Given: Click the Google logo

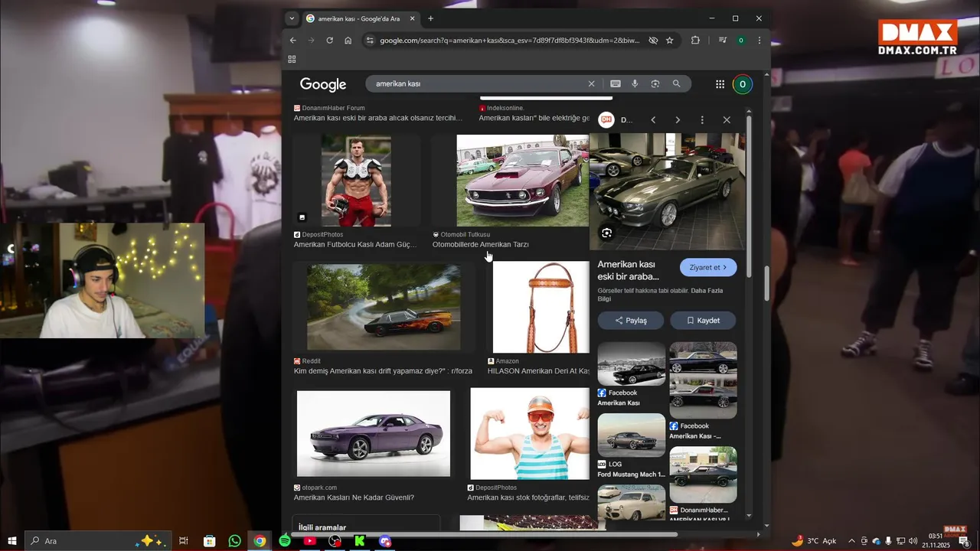Looking at the screenshot, I should (x=323, y=84).
